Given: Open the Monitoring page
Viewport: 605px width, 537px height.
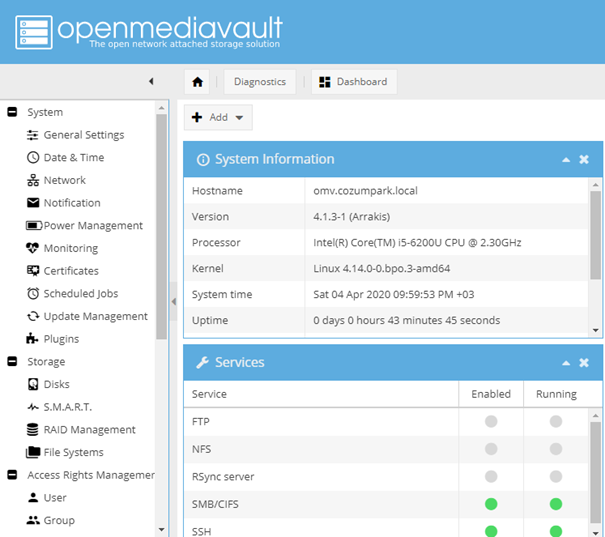Looking at the screenshot, I should (71, 248).
